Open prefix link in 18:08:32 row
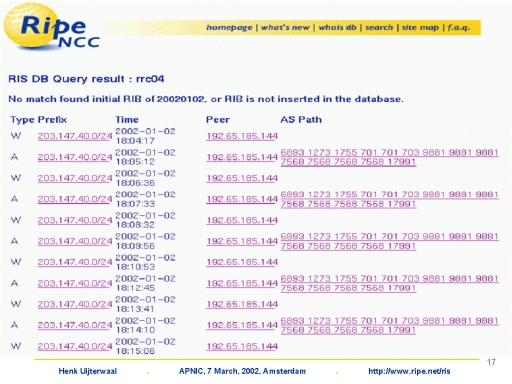512x384 pixels. 75,220
